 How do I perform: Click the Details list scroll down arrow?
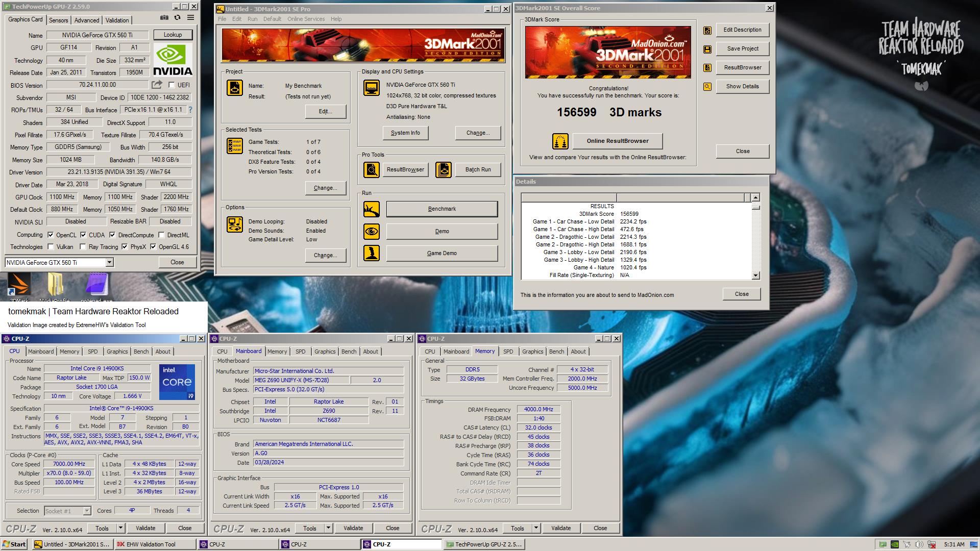pos(755,275)
